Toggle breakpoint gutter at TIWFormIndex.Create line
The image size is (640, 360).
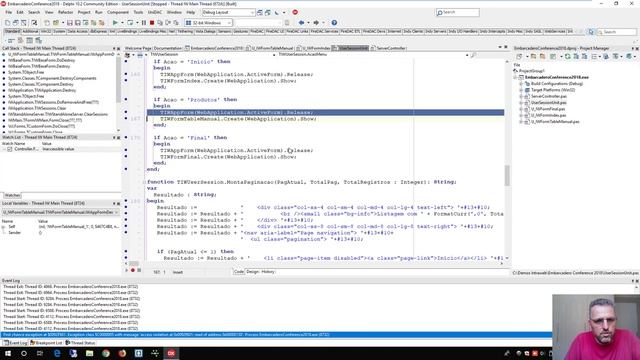126,81
